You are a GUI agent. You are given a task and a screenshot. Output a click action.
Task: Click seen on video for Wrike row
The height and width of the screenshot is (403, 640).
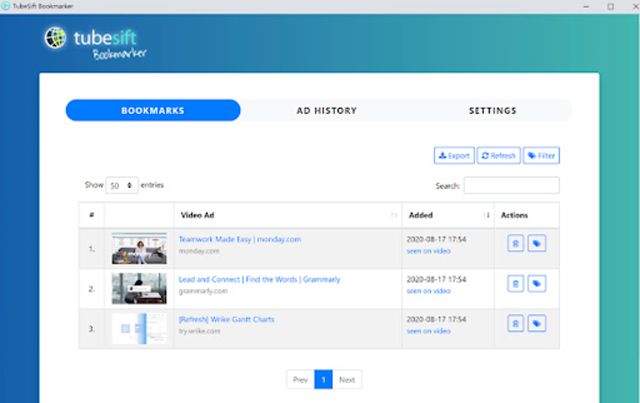tap(429, 331)
